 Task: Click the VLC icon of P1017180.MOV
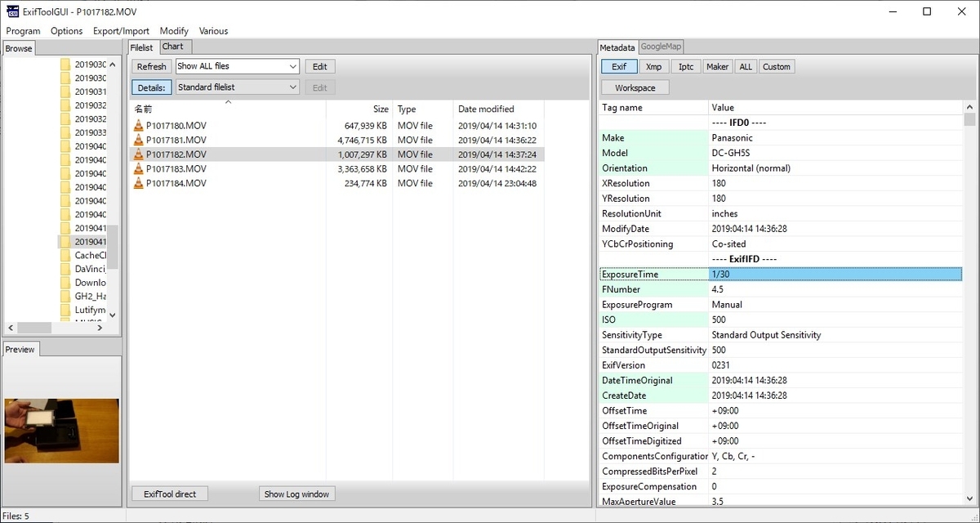tap(139, 126)
